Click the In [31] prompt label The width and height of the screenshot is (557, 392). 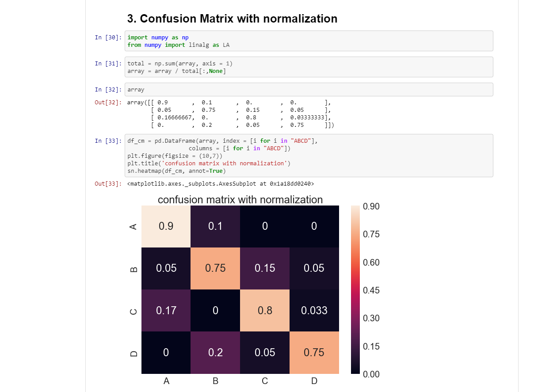click(x=108, y=63)
